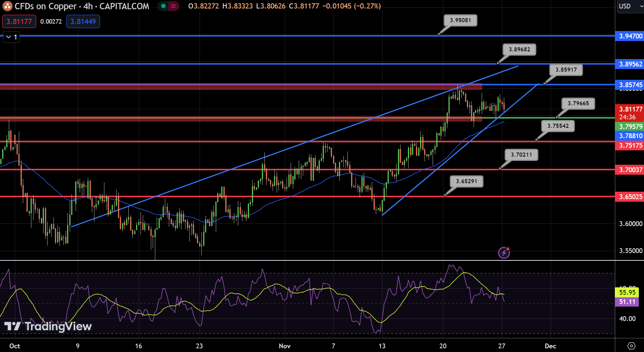644x352 pixels.
Task: Click the Dec date on time axis
Action: tap(550, 346)
